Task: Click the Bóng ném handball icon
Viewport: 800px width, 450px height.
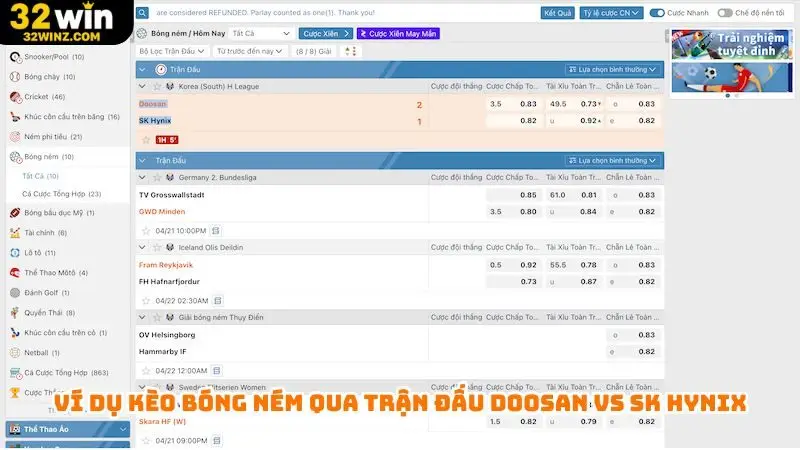Action: pos(15,157)
